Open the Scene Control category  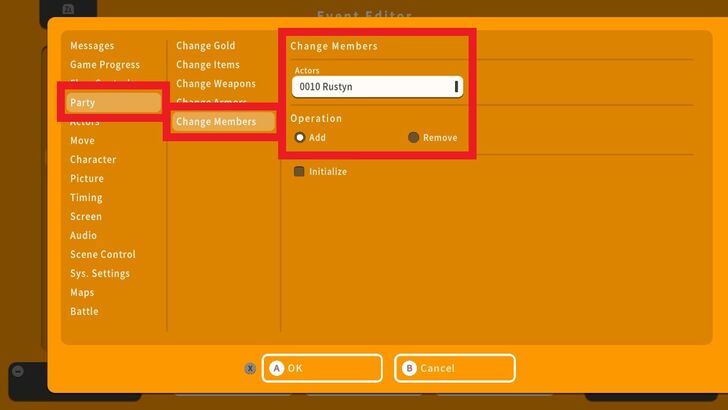(103, 255)
